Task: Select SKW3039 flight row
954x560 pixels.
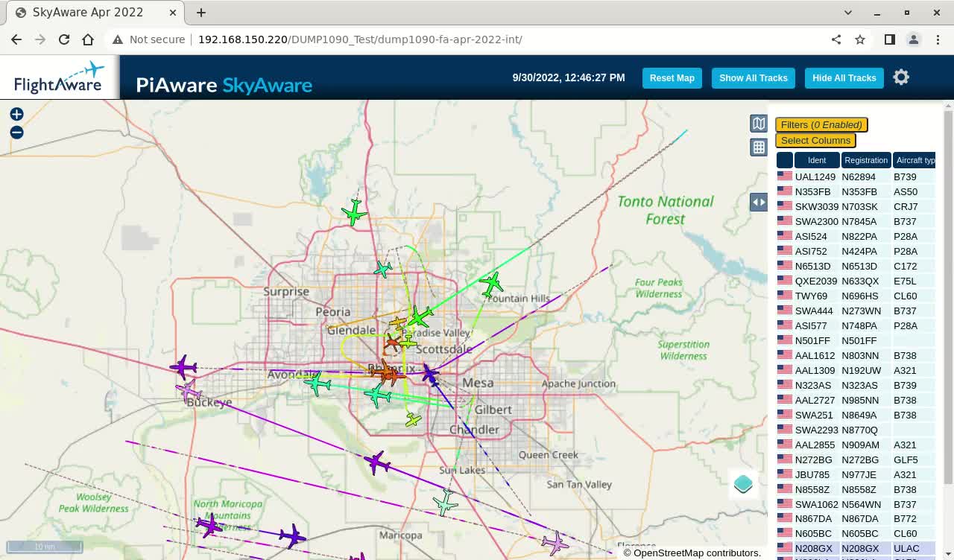Action: (x=856, y=206)
